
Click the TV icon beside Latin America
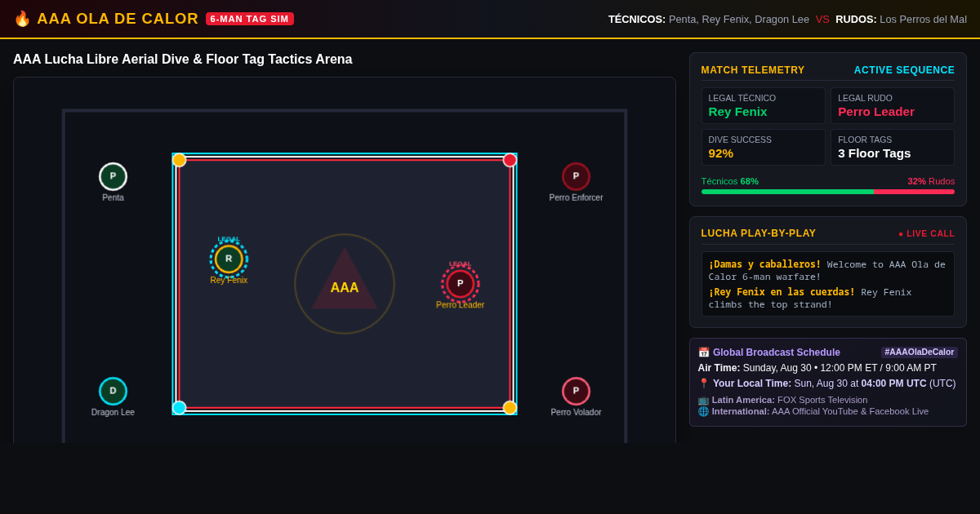pyautogui.click(x=703, y=400)
